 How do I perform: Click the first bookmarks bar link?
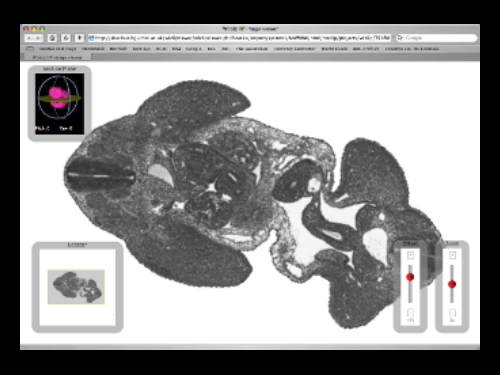coord(58,49)
